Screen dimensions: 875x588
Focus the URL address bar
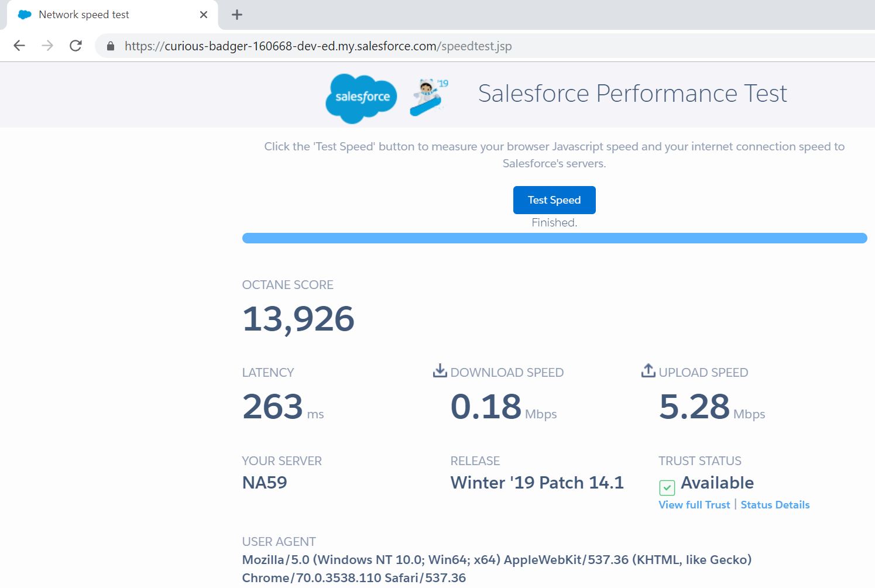pos(485,46)
